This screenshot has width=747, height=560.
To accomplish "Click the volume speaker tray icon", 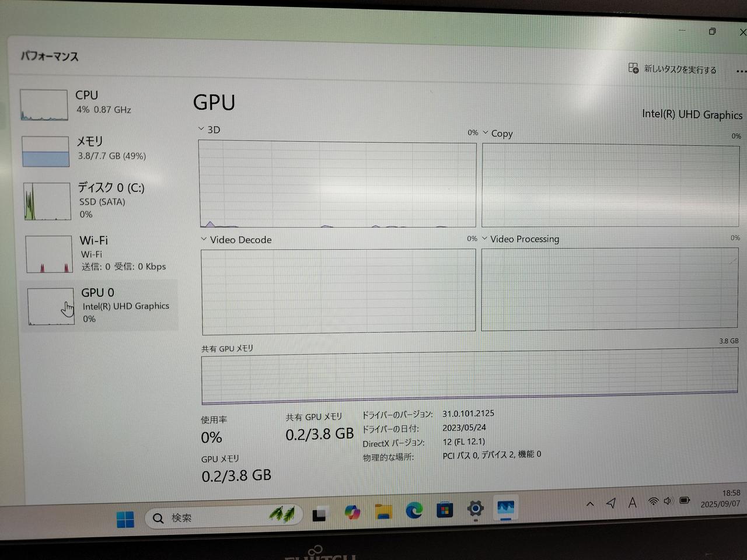I will click(668, 501).
